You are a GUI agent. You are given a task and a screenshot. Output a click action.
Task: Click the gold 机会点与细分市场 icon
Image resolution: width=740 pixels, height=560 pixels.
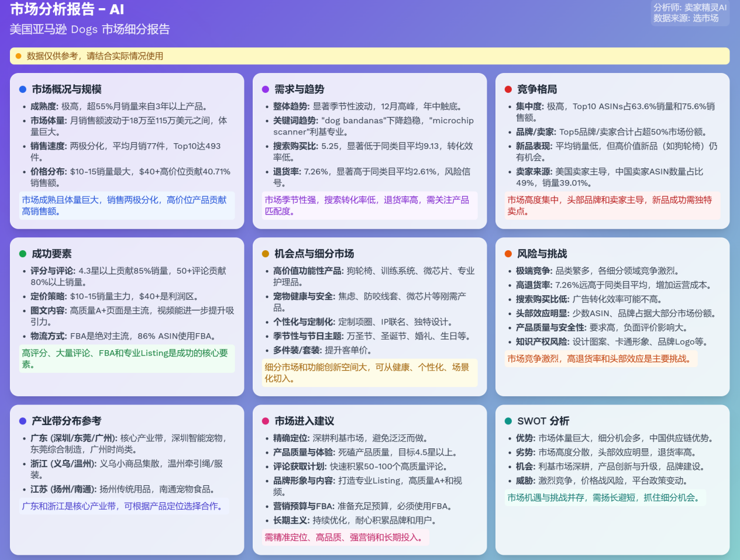(x=266, y=254)
